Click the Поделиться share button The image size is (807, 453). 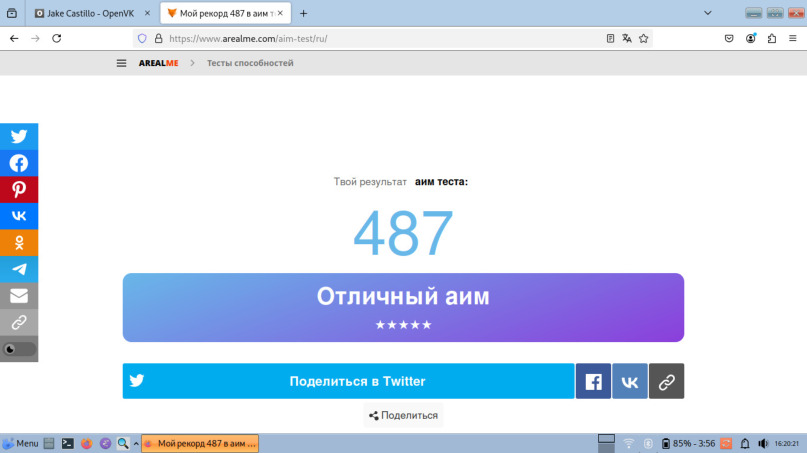pyautogui.click(x=404, y=415)
